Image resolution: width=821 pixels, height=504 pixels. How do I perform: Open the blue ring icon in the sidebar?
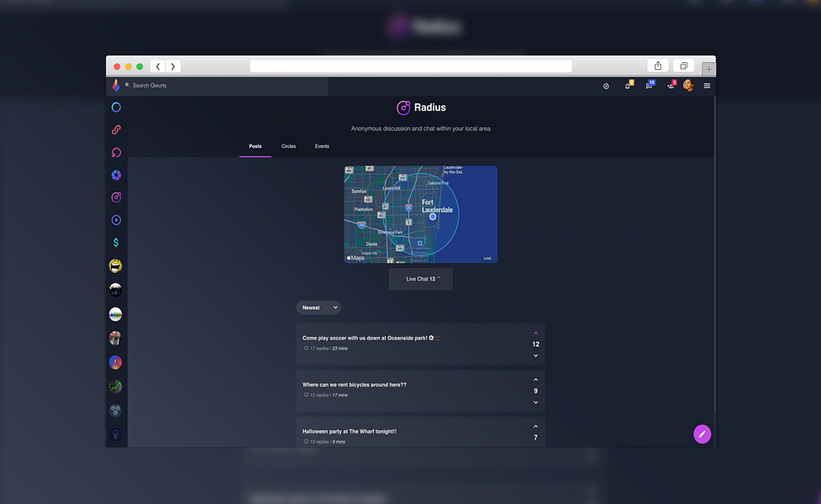[x=116, y=108]
